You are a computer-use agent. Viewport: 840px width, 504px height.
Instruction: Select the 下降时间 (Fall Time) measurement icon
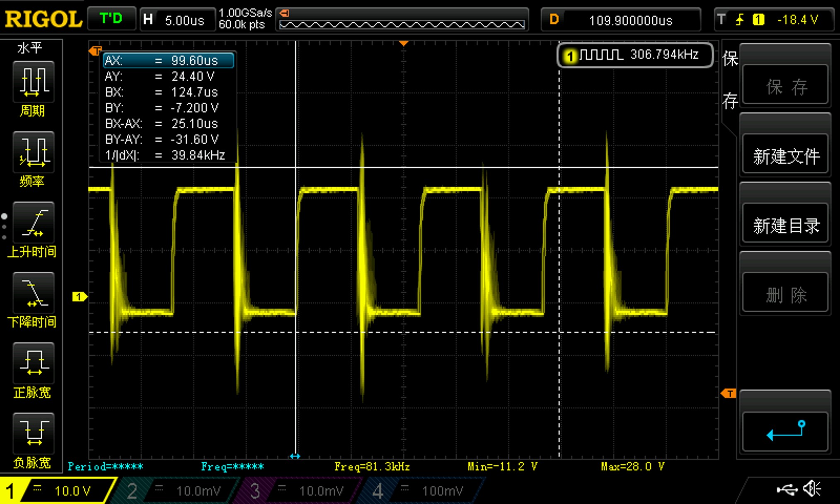(33, 293)
